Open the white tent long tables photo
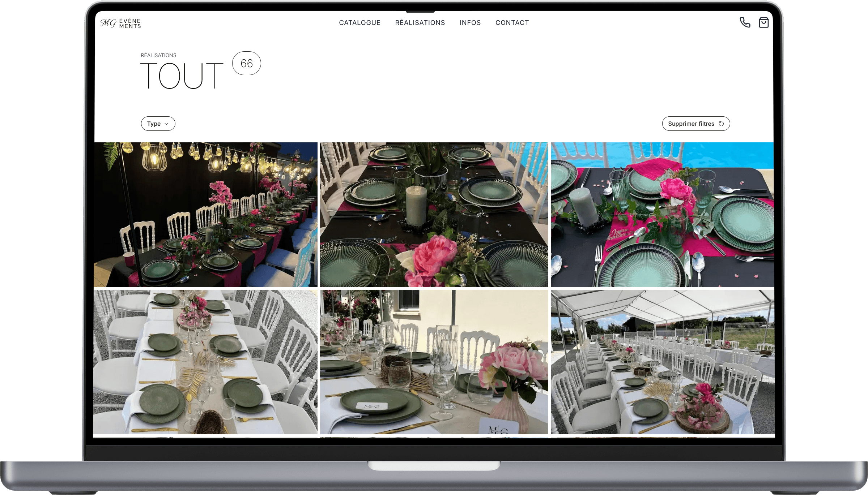The height and width of the screenshot is (495, 868). [663, 362]
